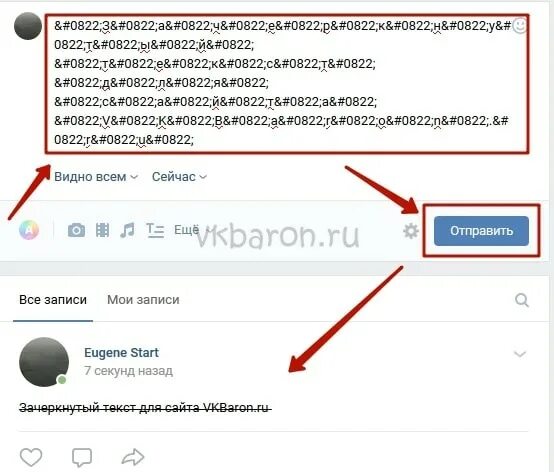Attach music with the note icon
Viewport: 554px width, 472px height.
127,230
